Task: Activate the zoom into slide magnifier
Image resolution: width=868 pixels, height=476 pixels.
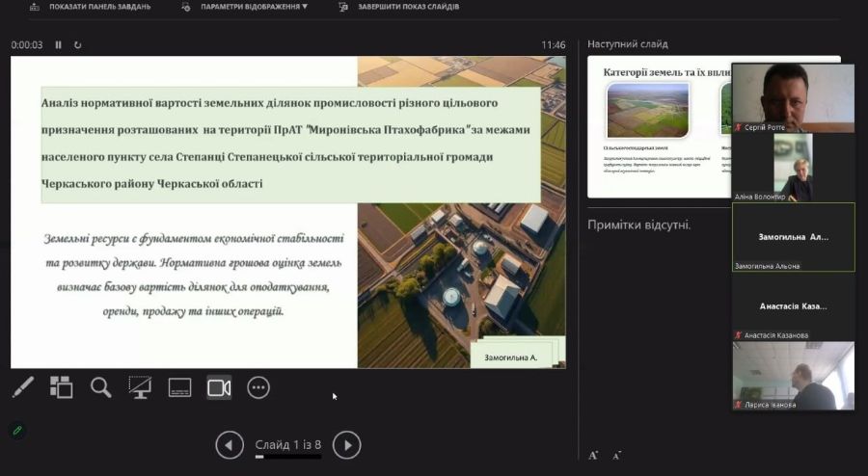Action: pos(100,387)
